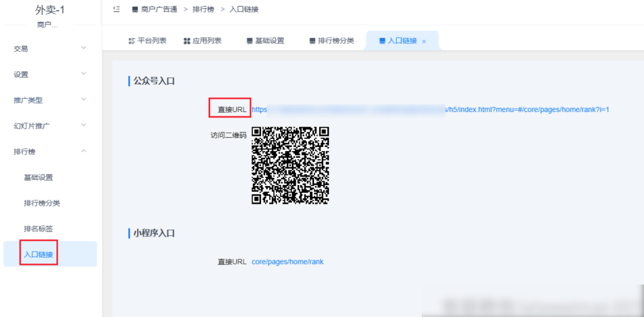Click the 基础设置 tab icon
Viewport: 644px width, 317px height.
(250, 41)
